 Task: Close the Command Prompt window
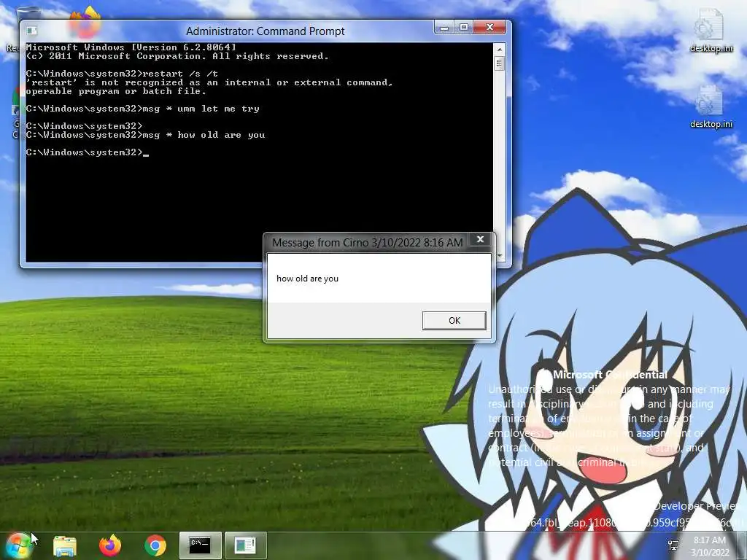click(489, 28)
